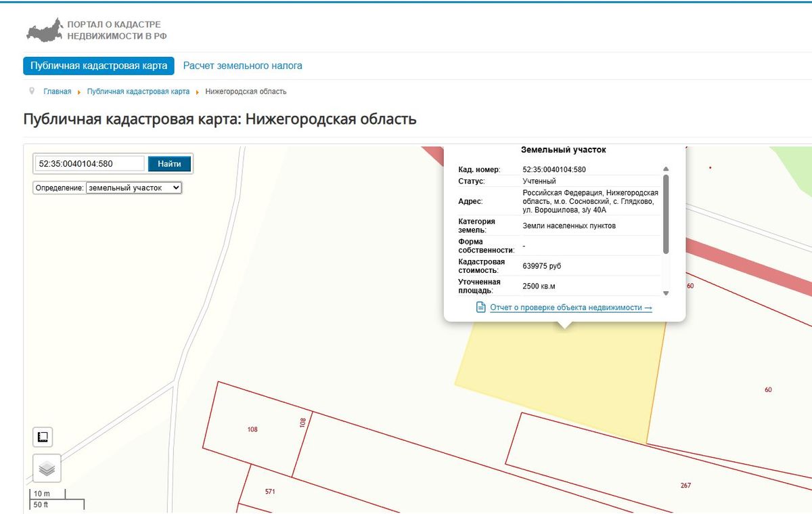
Task: Click the area value 2500 кв.м
Action: tap(539, 286)
